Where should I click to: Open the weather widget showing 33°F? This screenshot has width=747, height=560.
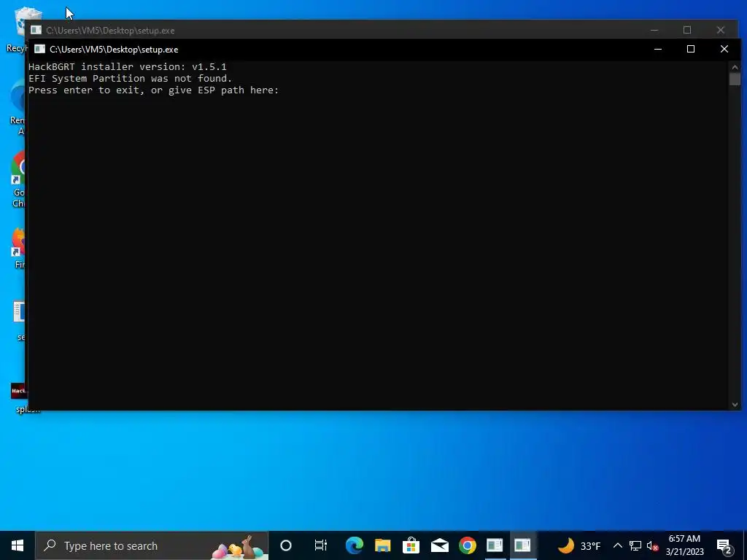pos(578,545)
